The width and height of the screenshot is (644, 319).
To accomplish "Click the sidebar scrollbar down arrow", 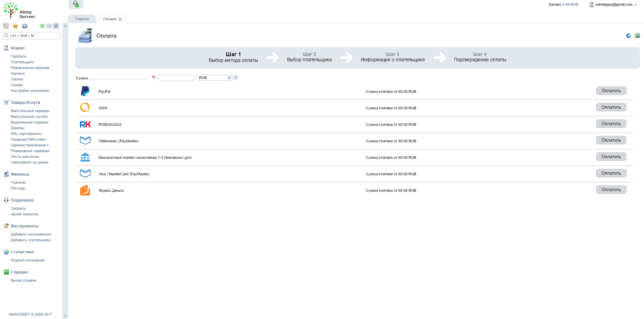I will point(65,316).
